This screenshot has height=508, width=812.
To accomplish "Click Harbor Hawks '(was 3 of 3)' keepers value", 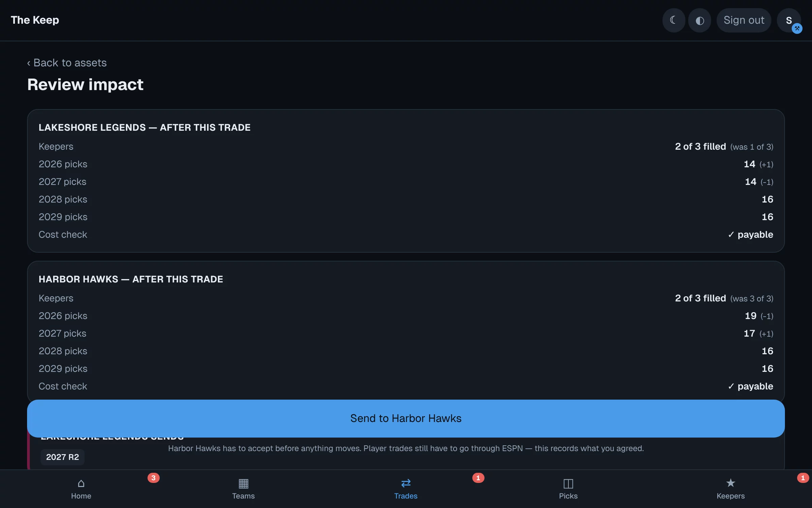I will 751,299.
